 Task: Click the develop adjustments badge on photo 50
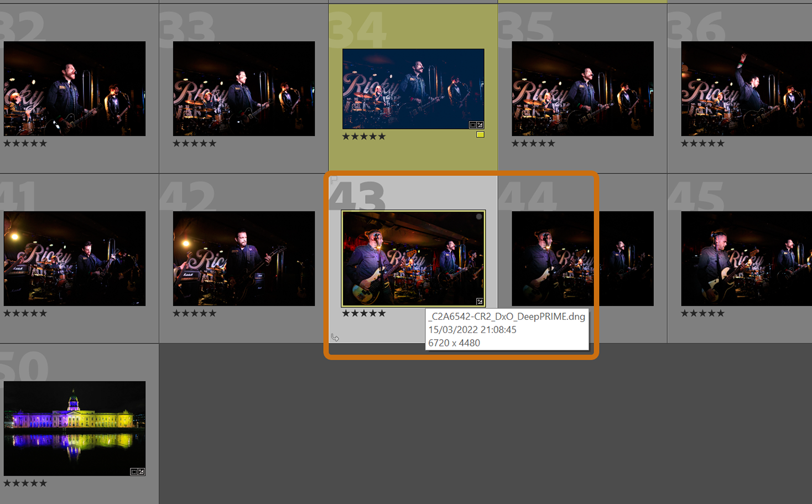click(x=142, y=472)
